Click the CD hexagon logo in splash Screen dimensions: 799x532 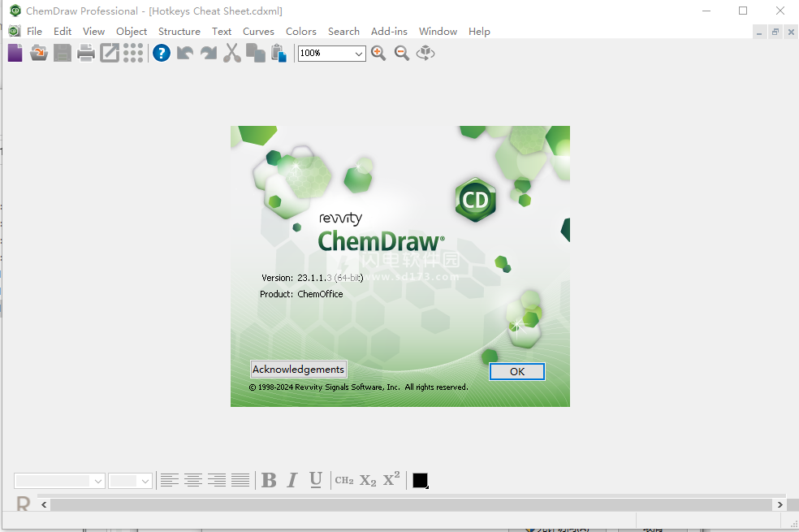[x=476, y=200]
